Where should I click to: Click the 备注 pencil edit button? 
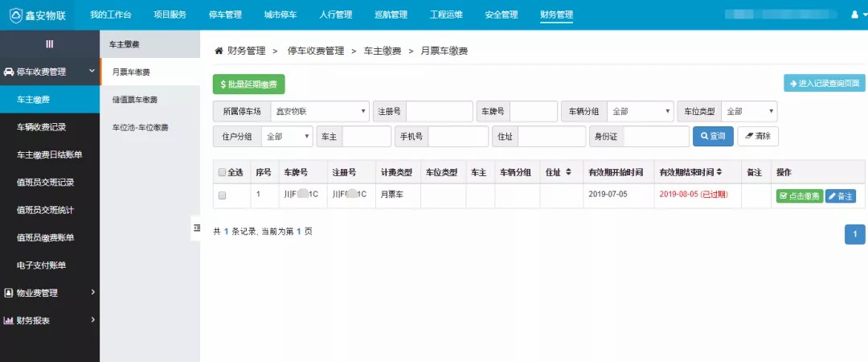tap(840, 195)
